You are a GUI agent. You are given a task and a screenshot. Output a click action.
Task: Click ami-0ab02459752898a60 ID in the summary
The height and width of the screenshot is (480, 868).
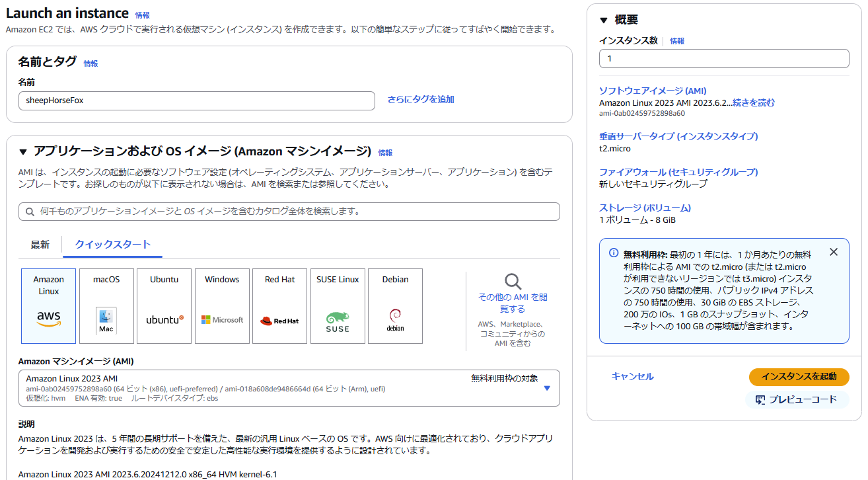(642, 113)
